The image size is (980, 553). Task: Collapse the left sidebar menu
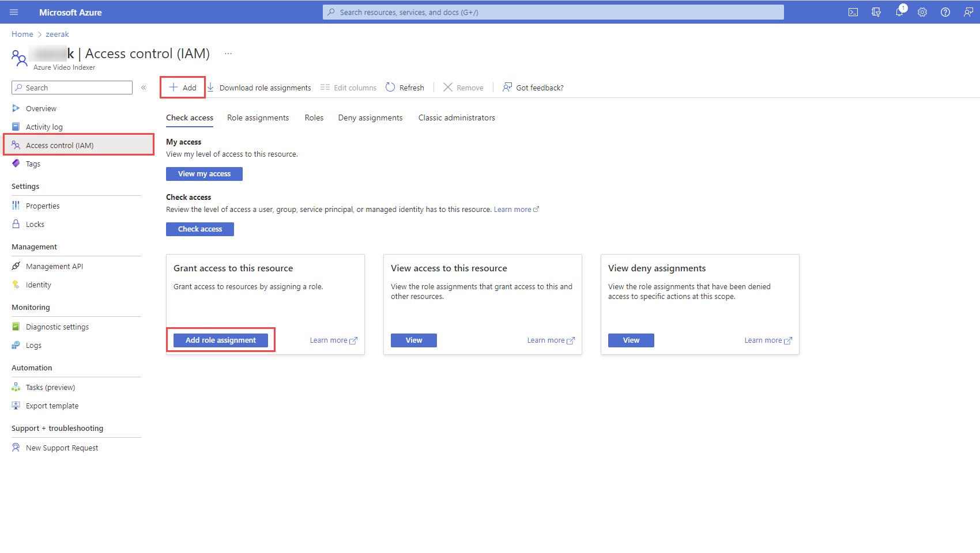point(144,88)
